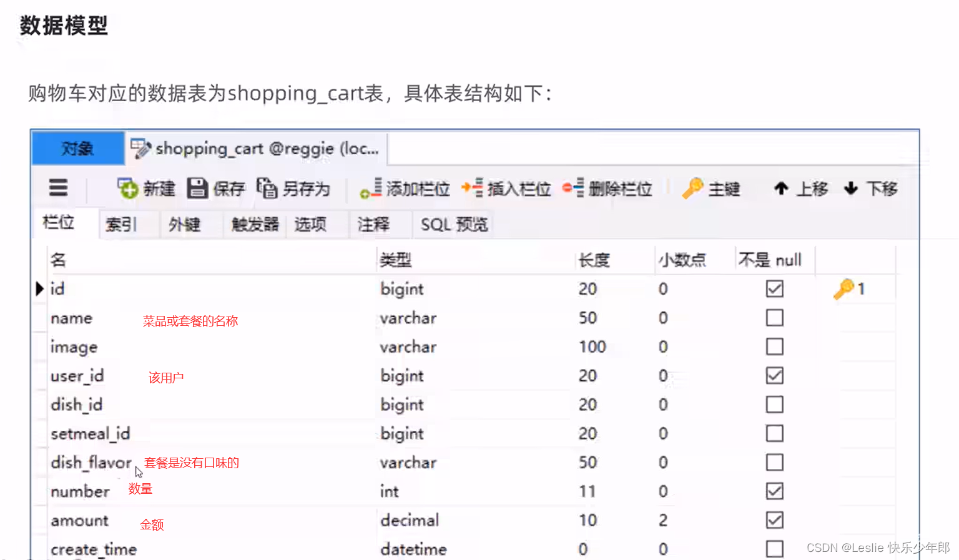959x560 pixels.
Task: Switch to the 触发器 (Triggers) tab
Action: [255, 224]
